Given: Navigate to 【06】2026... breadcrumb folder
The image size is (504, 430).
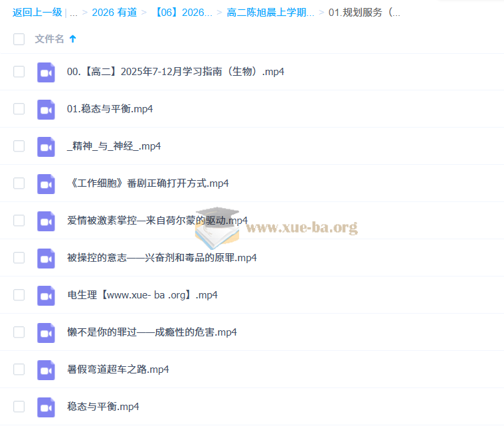Looking at the screenshot, I should tap(183, 13).
